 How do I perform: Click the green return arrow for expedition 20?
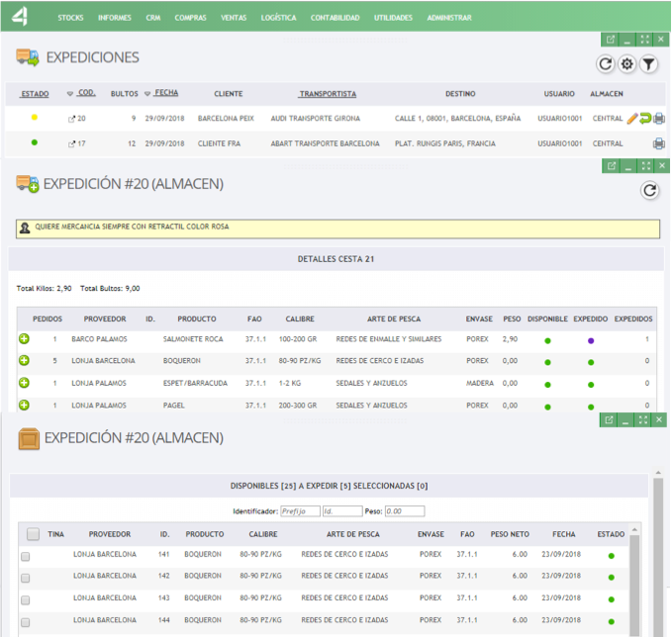tap(645, 119)
